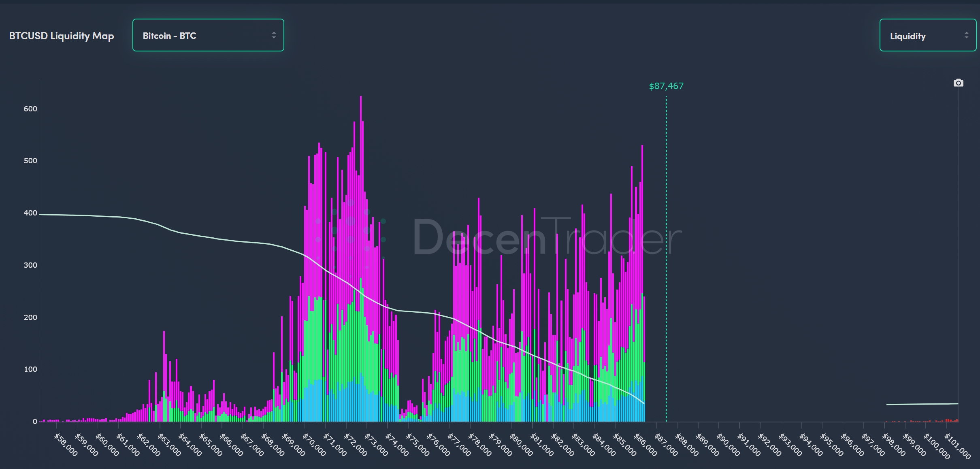The height and width of the screenshot is (469, 980).
Task: Click the 600 y-axis tick label
Action: (30, 109)
